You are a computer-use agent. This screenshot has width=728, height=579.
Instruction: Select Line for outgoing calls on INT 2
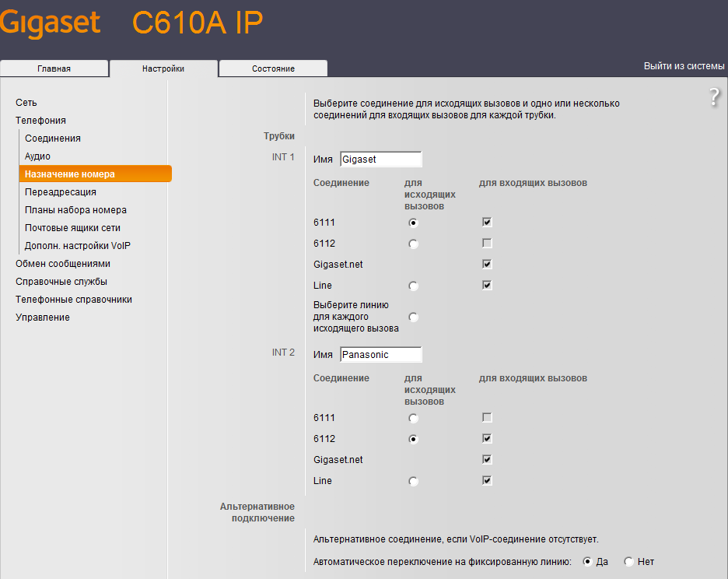pos(413,480)
